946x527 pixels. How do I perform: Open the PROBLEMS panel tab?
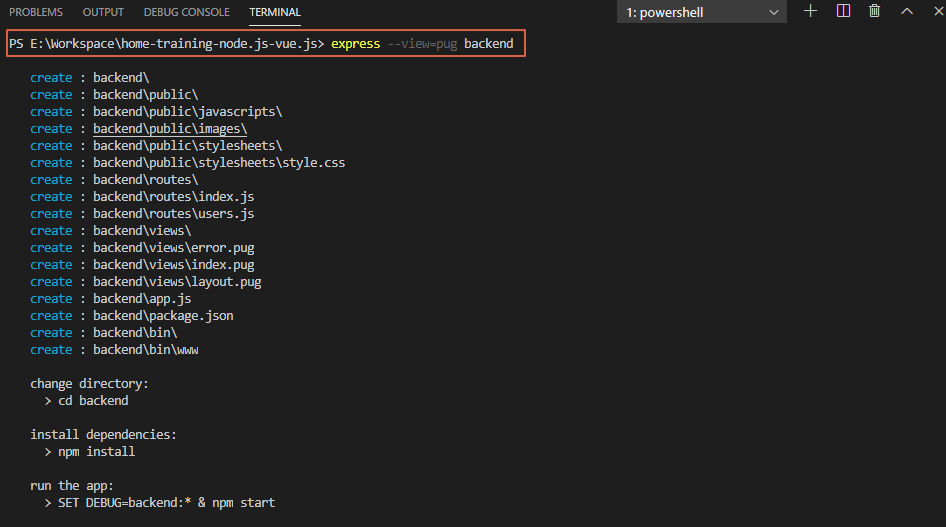[x=36, y=12]
